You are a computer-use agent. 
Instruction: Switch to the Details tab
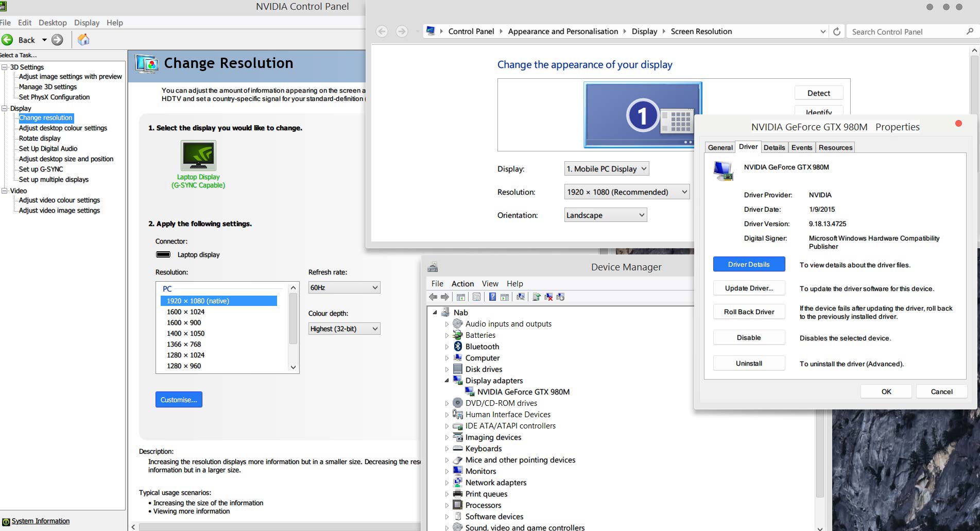coord(774,147)
